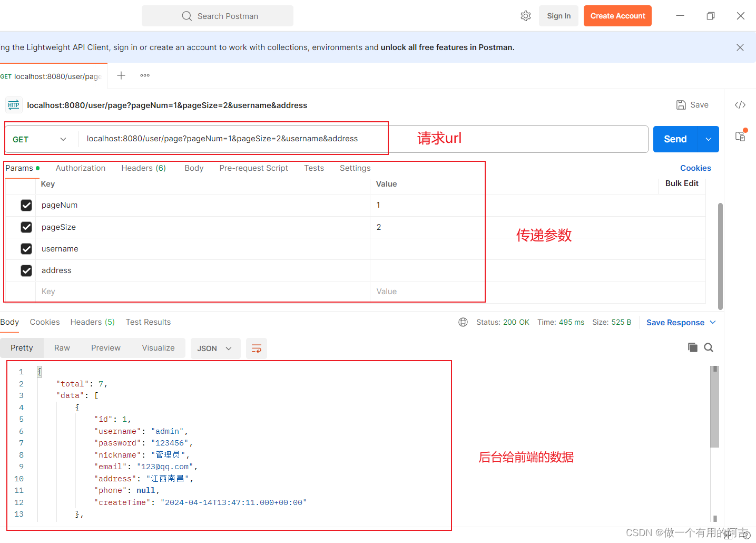Click the request panel vertical scrollbar
756x543 pixels.
[720, 256]
